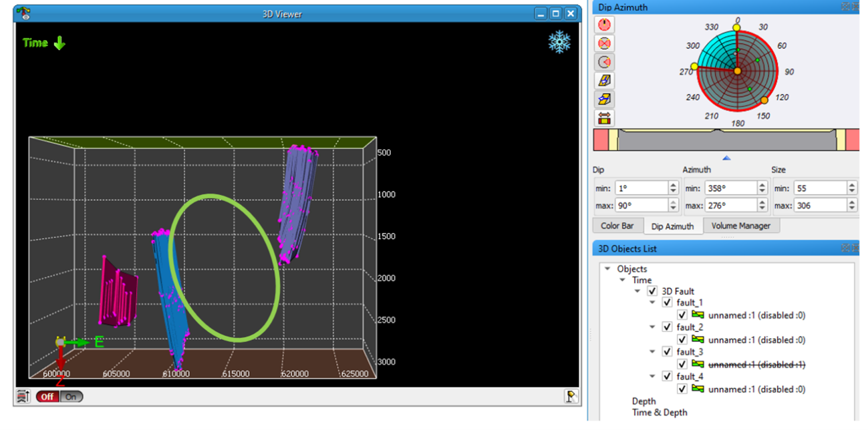Collapse the Time tree node
The image size is (868, 430).
[623, 280]
